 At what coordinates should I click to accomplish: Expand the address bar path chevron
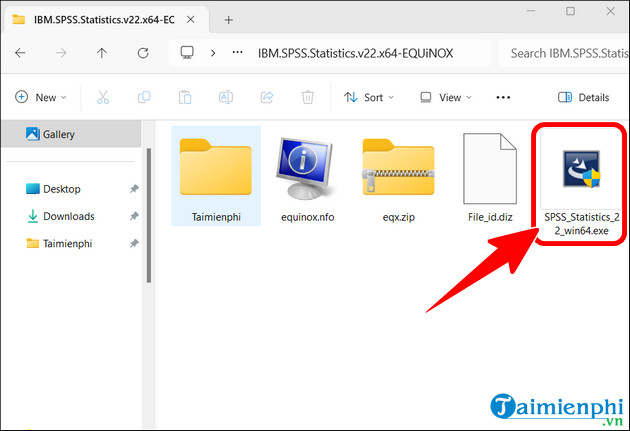pyautogui.click(x=213, y=53)
